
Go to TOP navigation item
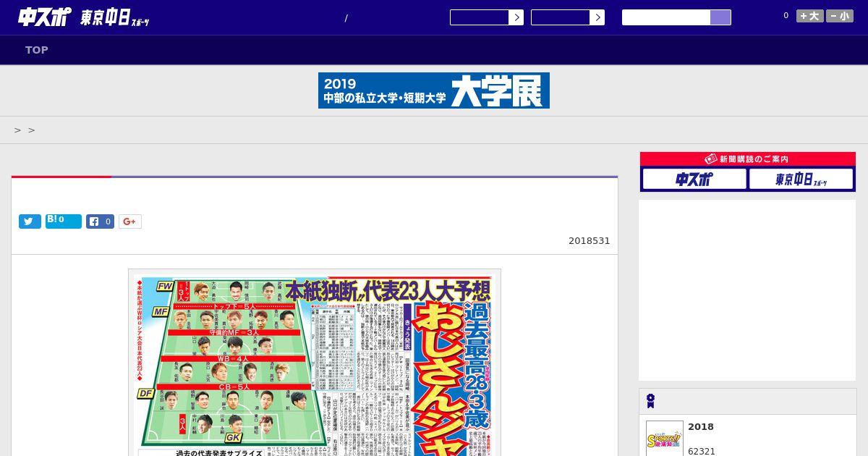(37, 50)
